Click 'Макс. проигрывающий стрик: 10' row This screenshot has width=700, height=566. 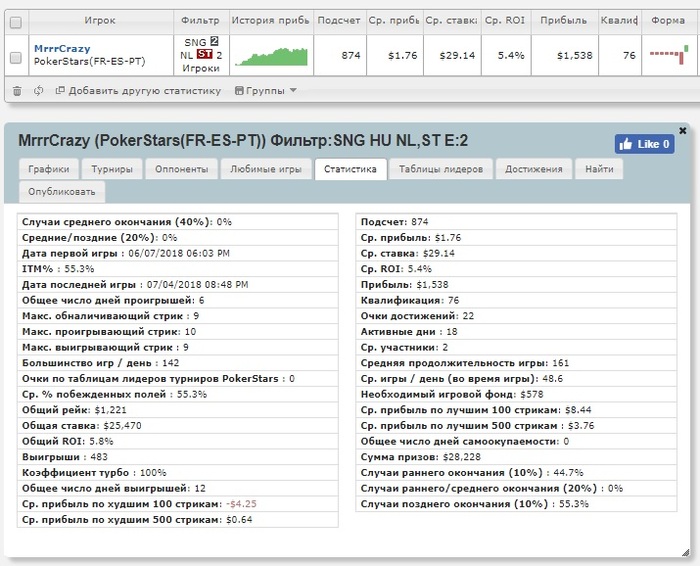[x=178, y=332]
